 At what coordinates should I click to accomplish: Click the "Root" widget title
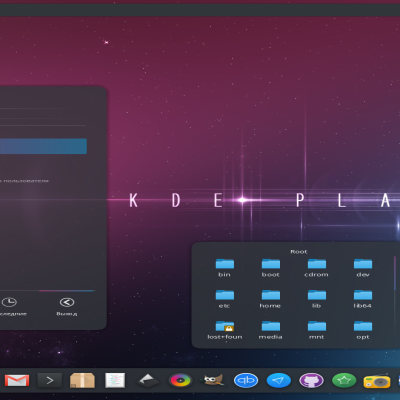pyautogui.click(x=299, y=252)
